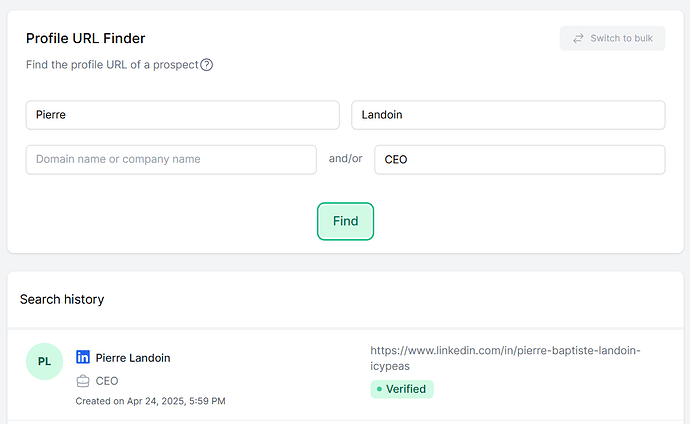The image size is (690, 424).
Task: Click Switch to bulk button
Action: tap(612, 38)
